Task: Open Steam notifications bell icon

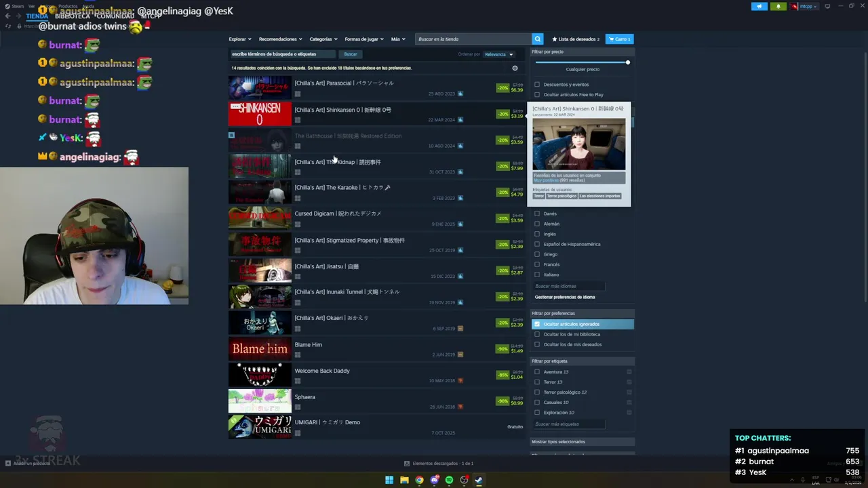Action: click(x=778, y=6)
